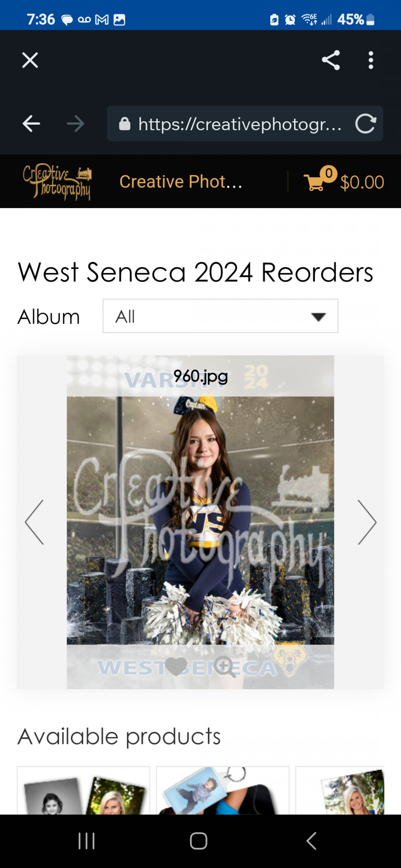401x868 pixels.
Task: Open Android recent apps button
Action: click(87, 841)
